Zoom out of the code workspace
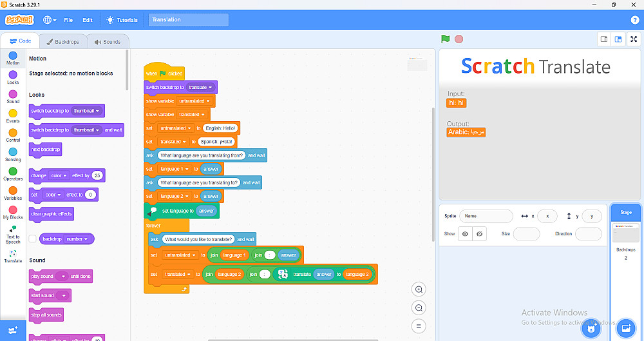Screen dimensions: 644x341 (x=419, y=307)
